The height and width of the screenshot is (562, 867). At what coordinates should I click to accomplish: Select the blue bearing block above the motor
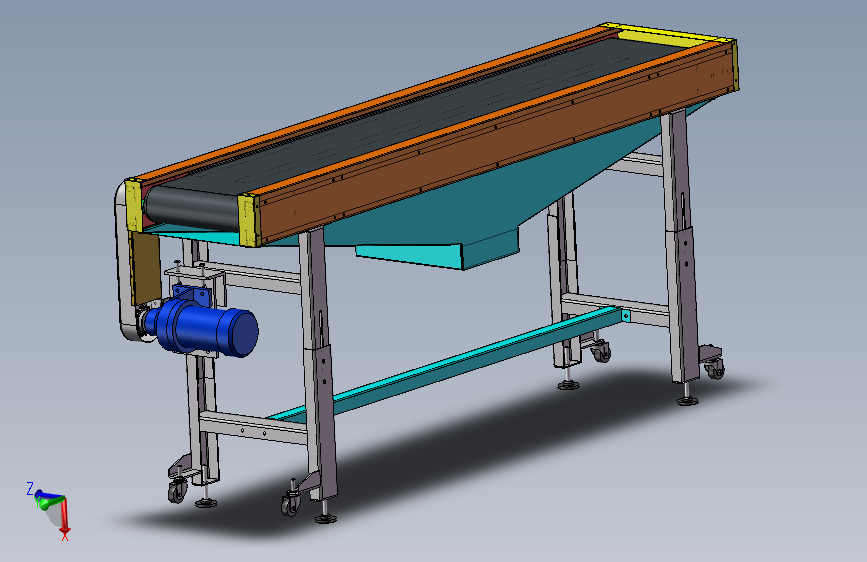(x=192, y=293)
